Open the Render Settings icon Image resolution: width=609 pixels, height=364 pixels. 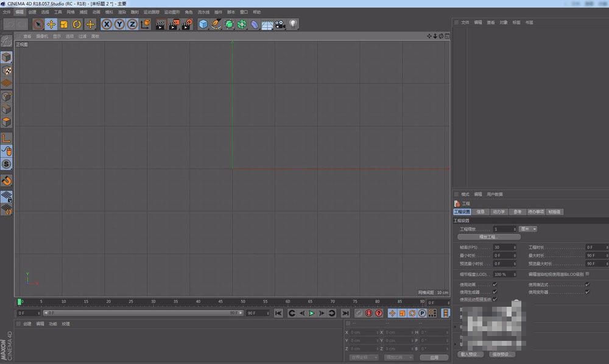[x=186, y=24]
